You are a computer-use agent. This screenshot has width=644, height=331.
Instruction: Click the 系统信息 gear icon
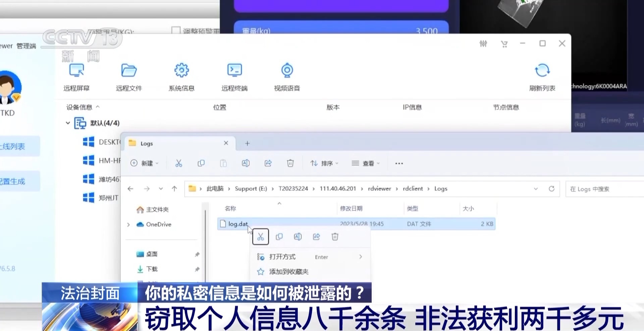pyautogui.click(x=181, y=70)
